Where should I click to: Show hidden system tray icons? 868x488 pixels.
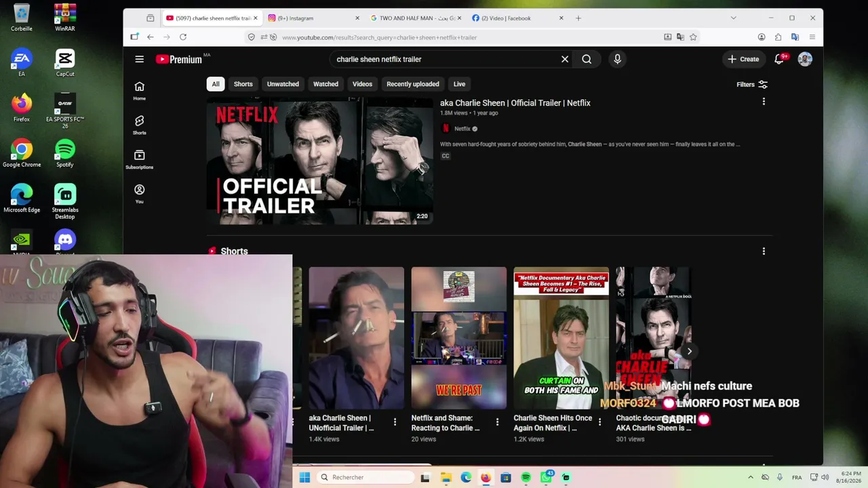pos(751,477)
